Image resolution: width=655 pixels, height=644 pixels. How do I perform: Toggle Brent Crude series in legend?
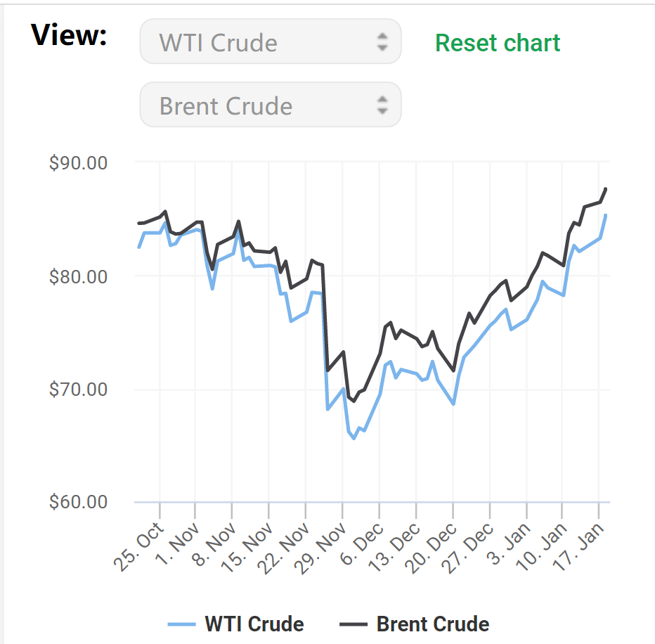tap(432, 624)
